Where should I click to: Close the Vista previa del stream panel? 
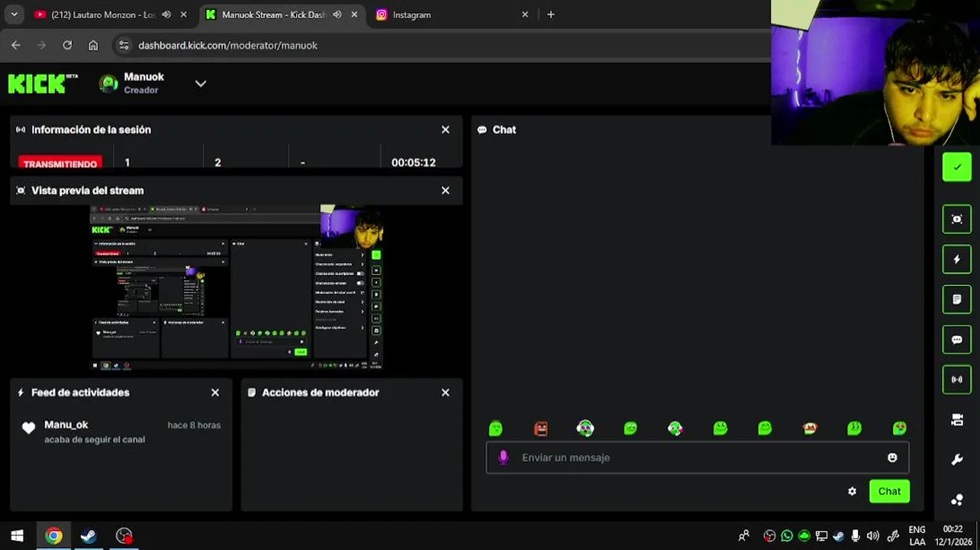pos(446,190)
